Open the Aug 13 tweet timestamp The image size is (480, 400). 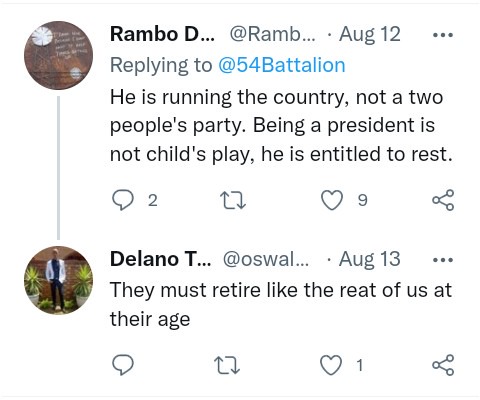pyautogui.click(x=370, y=259)
